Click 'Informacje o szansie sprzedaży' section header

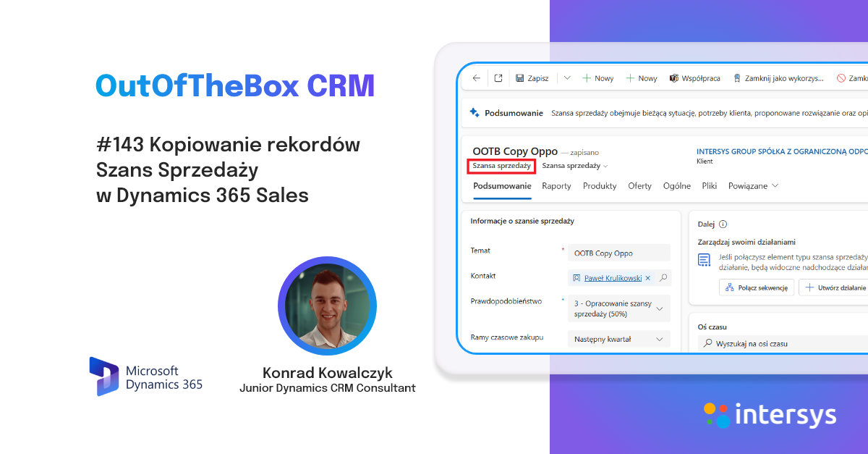click(522, 221)
